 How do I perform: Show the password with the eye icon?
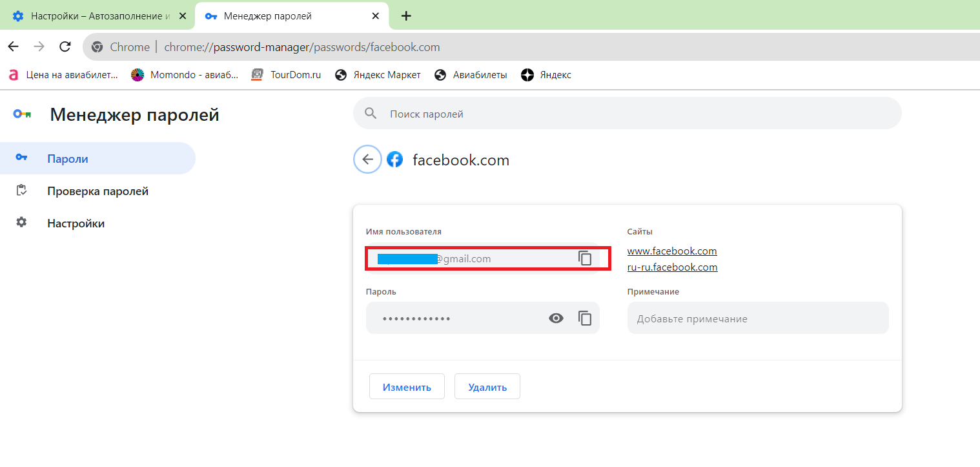tap(556, 318)
